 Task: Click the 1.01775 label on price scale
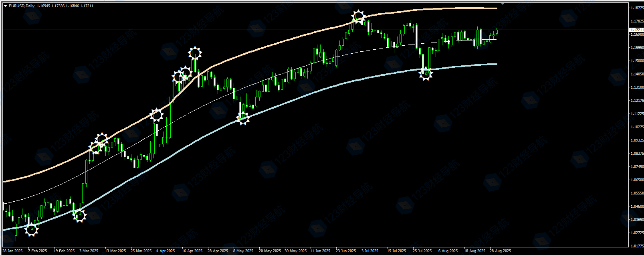(x=636, y=246)
